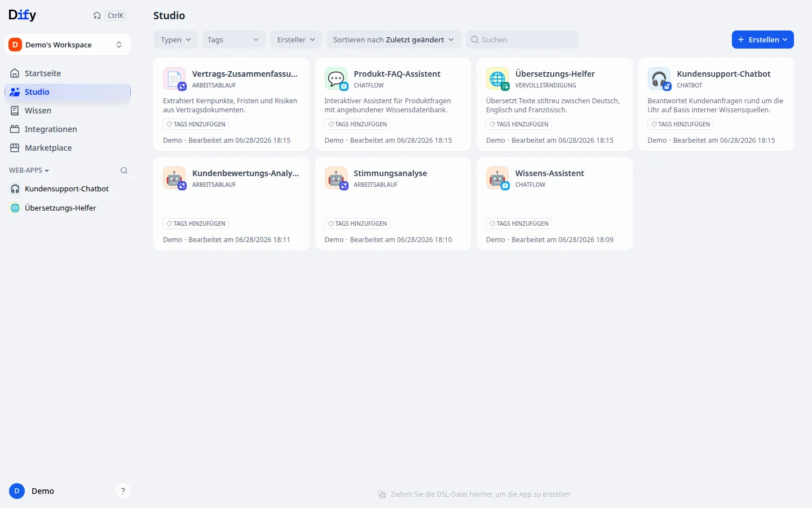The width and height of the screenshot is (812, 508).
Task: Click the Extrahiert Kernpunkte description text
Action: pyautogui.click(x=230, y=106)
